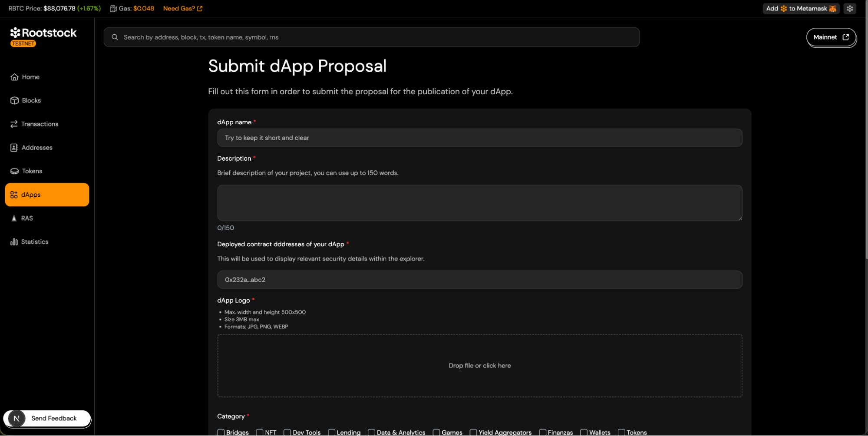Click the TESTNET badge under the logo
Screen dimensions: 868x436
(x=23, y=43)
